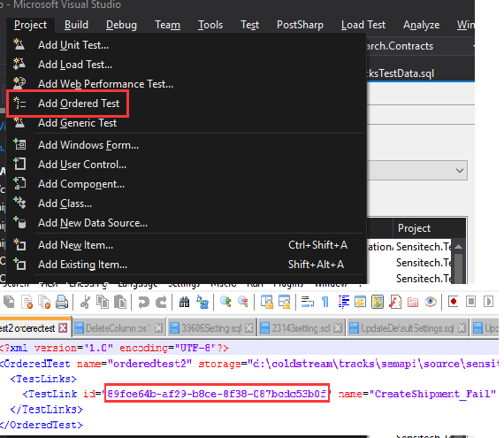Open the Function List icon

pos(395,303)
